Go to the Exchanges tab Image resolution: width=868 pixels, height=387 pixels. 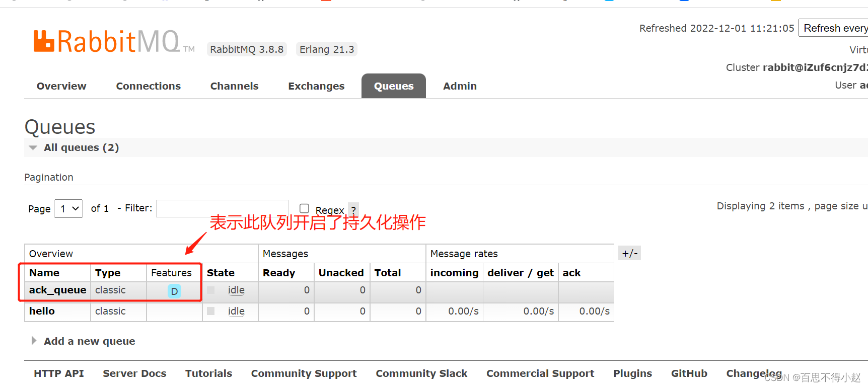coord(316,86)
